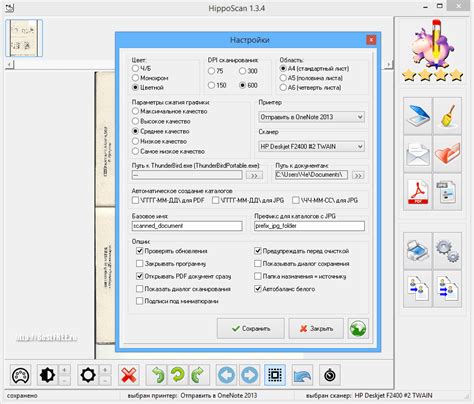Go to next page blue arrow

(x=249, y=375)
